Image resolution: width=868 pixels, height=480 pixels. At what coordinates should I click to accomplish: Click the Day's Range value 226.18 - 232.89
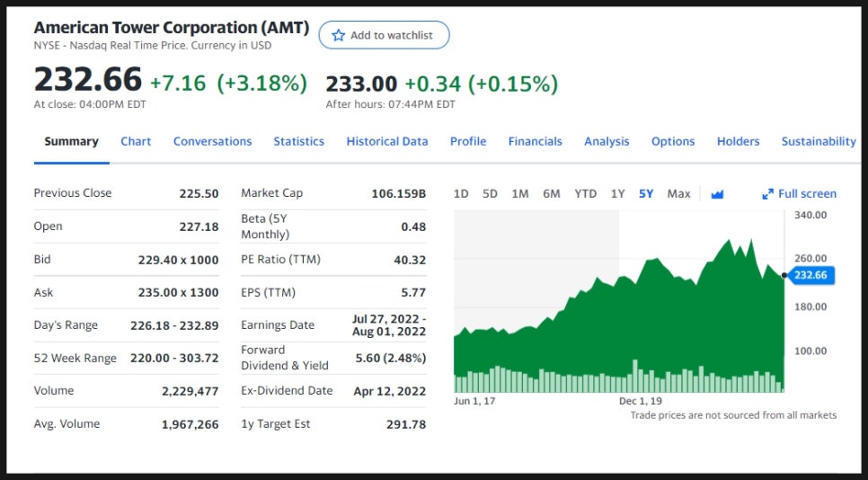[x=174, y=325]
